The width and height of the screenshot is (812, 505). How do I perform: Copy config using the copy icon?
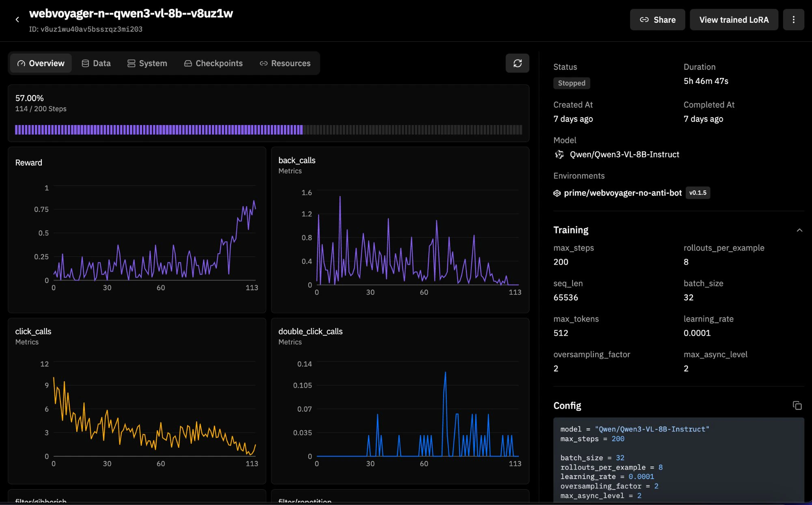(x=797, y=406)
